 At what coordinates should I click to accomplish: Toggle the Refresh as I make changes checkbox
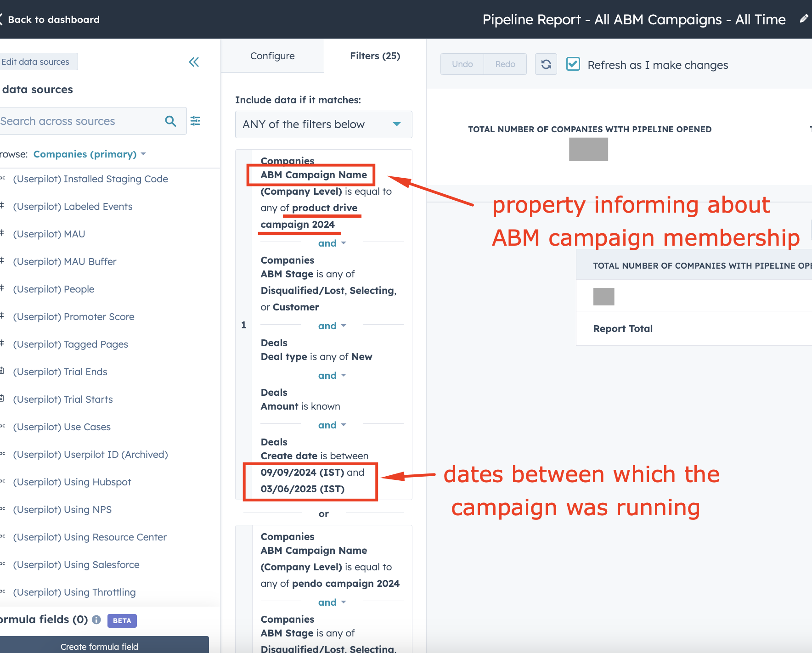click(x=573, y=64)
